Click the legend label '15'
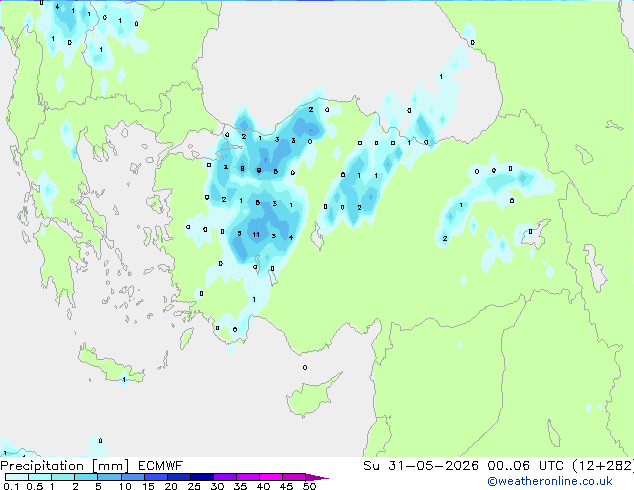This screenshot has height=490, width=634. click(x=148, y=486)
